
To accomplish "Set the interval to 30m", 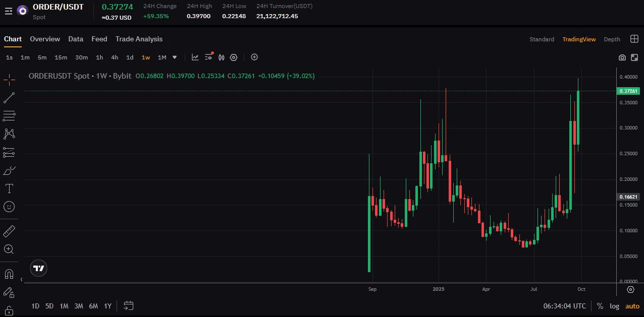I will pyautogui.click(x=81, y=57).
